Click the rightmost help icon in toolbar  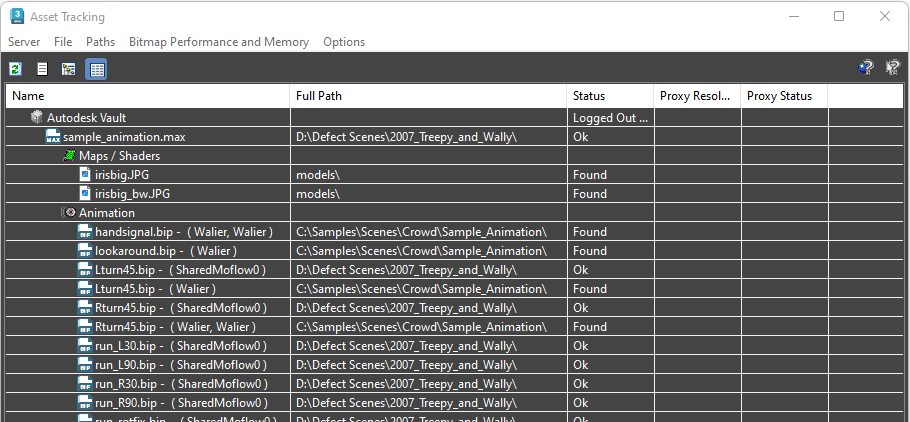[893, 69]
